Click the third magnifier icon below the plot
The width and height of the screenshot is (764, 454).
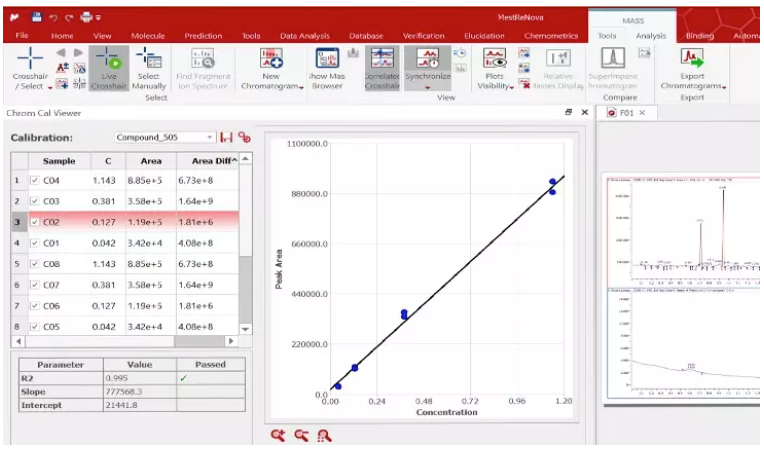(x=323, y=435)
